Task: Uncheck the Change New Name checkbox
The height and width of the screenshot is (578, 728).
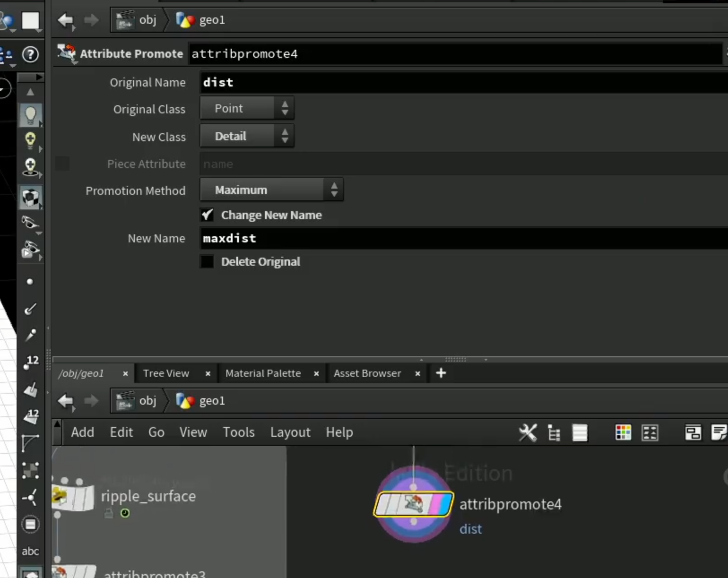Action: [x=207, y=215]
